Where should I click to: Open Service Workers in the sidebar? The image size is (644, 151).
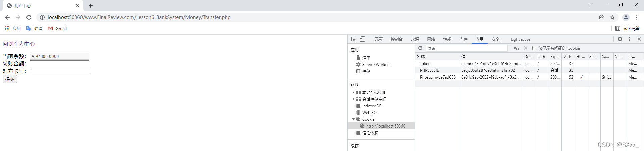[x=376, y=65]
